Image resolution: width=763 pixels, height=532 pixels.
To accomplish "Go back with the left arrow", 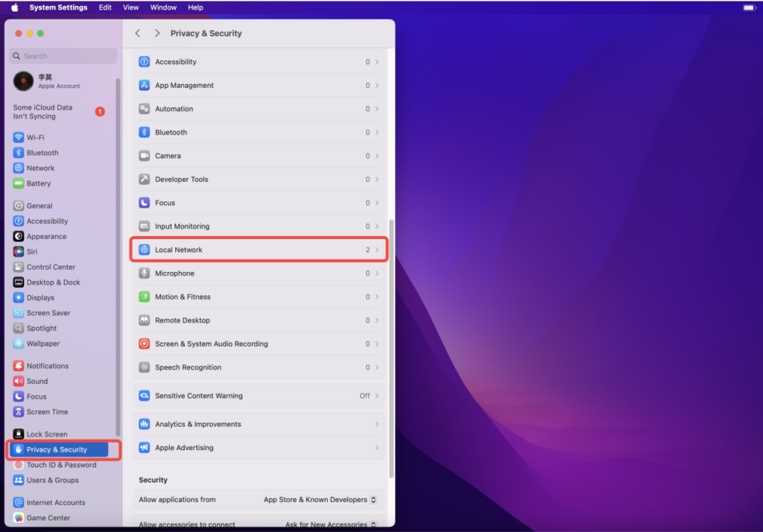I will pos(138,33).
